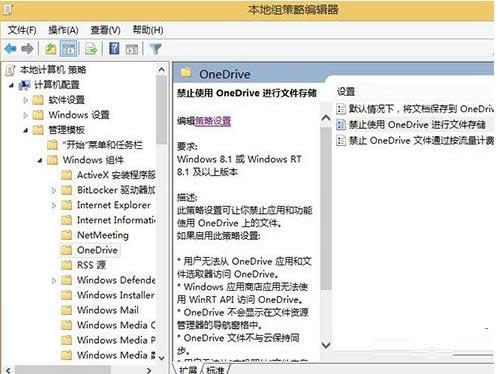Click tree pane scroll up arrow
Screen dimensions: 498x374
point(162,70)
